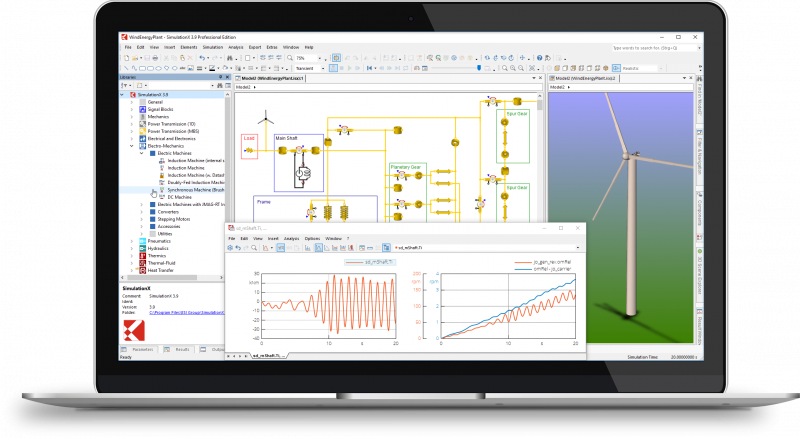Screen dimensions: 800x438
Task: Open the Simulation menu
Action: tap(212, 47)
